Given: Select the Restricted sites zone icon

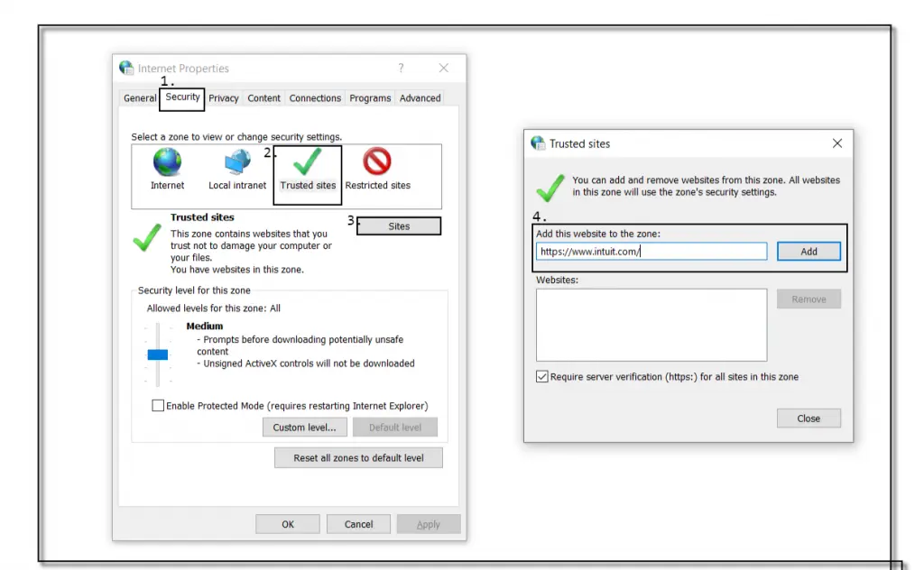Looking at the screenshot, I should click(x=377, y=161).
